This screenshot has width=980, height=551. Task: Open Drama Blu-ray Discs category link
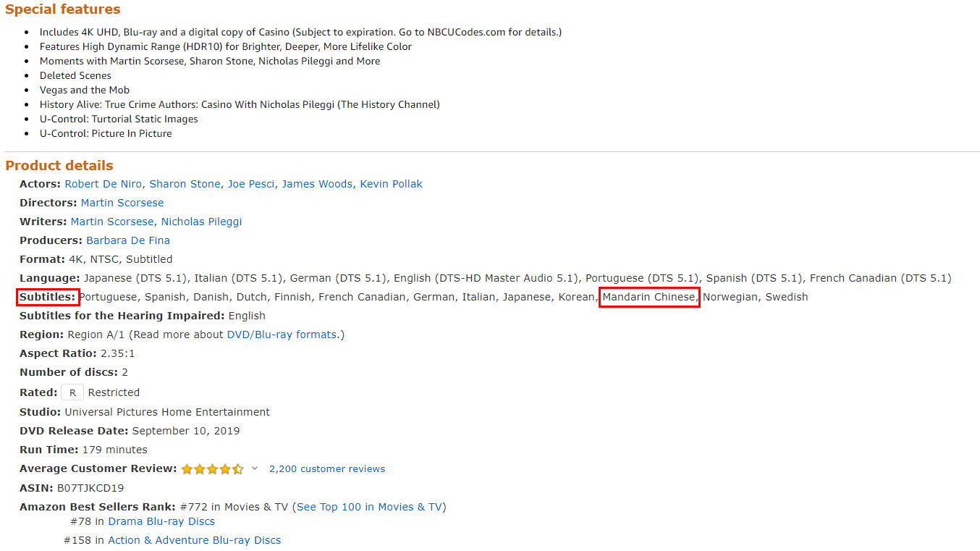(161, 521)
